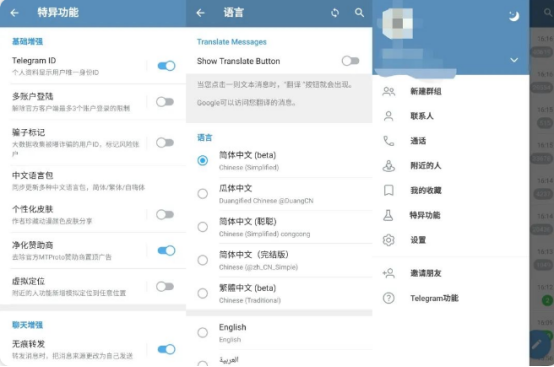Open Telegram功能 question mark icon
This screenshot has width=554, height=367.
389,298
